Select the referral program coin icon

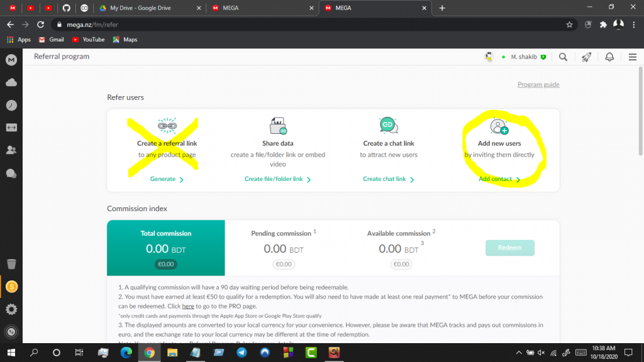click(x=11, y=287)
